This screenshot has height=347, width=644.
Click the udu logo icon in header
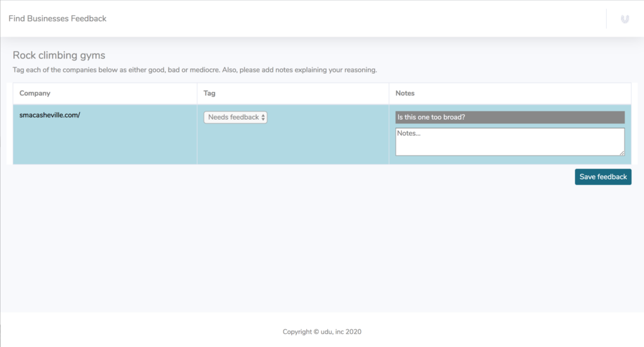pyautogui.click(x=625, y=19)
